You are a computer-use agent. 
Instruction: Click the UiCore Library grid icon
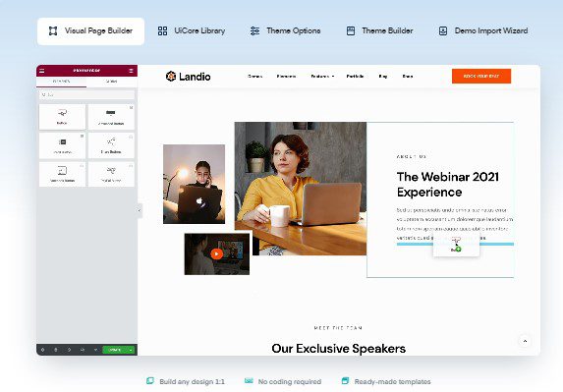(163, 30)
